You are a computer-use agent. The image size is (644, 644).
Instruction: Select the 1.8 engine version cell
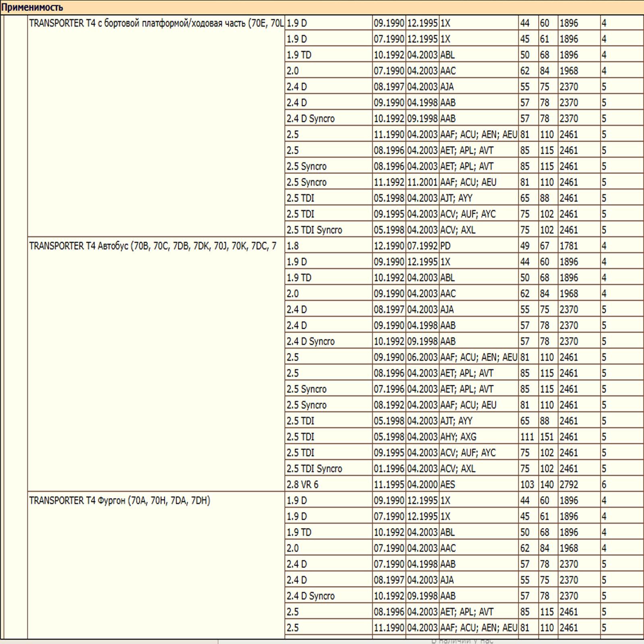[328, 246]
